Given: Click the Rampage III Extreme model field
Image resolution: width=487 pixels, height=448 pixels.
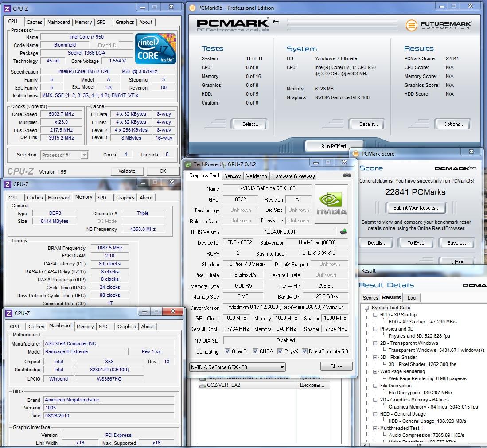Looking at the screenshot, I should pyautogui.click(x=85, y=351).
